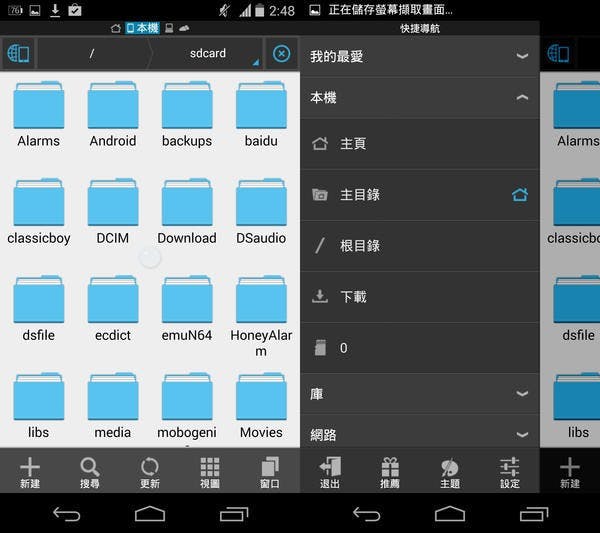
Task: Open the Alarms folder in right screen
Action: tap(577, 114)
